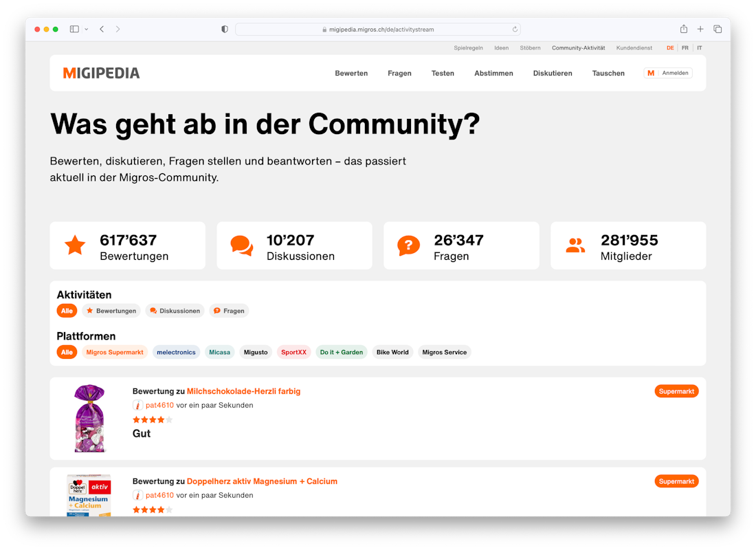Filter platforms by Bike World

(x=392, y=352)
